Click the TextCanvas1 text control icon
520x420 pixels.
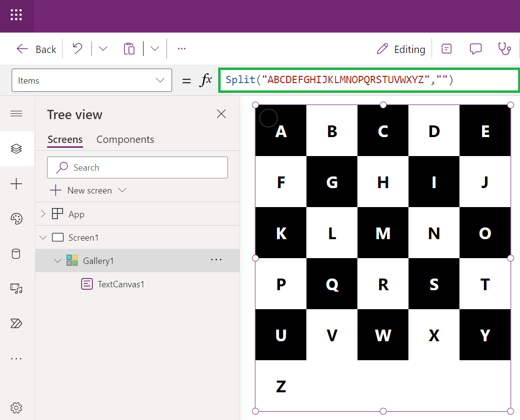pos(87,284)
